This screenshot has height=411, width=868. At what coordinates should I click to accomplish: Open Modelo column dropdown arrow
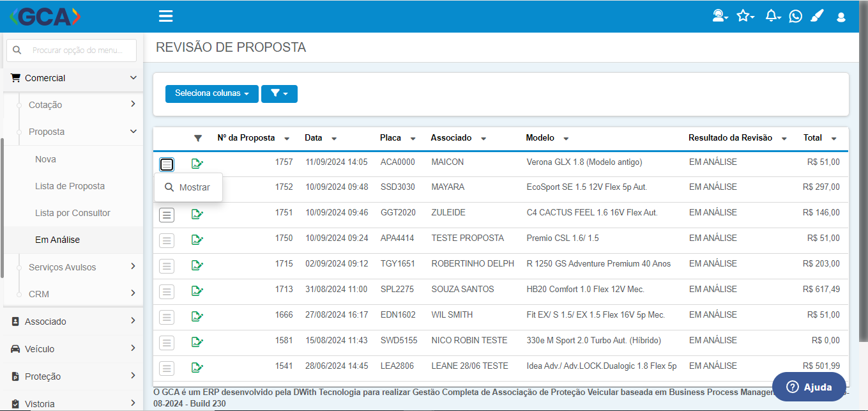click(x=566, y=139)
